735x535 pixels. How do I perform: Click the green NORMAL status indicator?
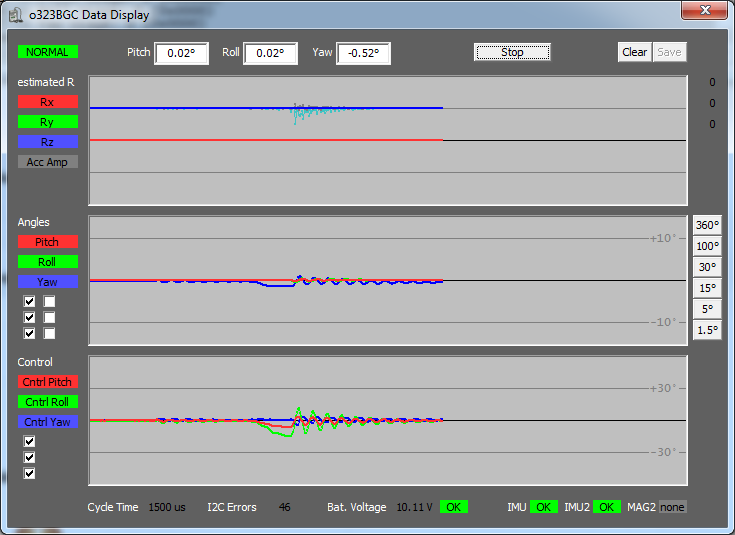[47, 51]
